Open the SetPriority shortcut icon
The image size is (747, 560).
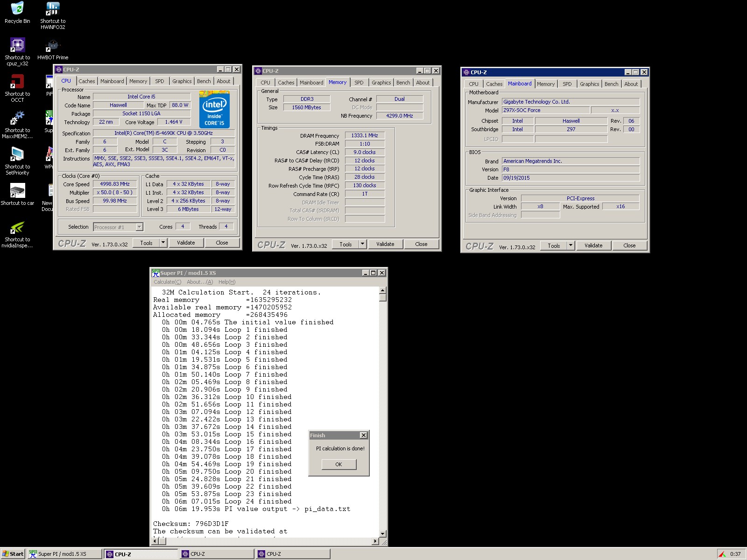(x=17, y=161)
